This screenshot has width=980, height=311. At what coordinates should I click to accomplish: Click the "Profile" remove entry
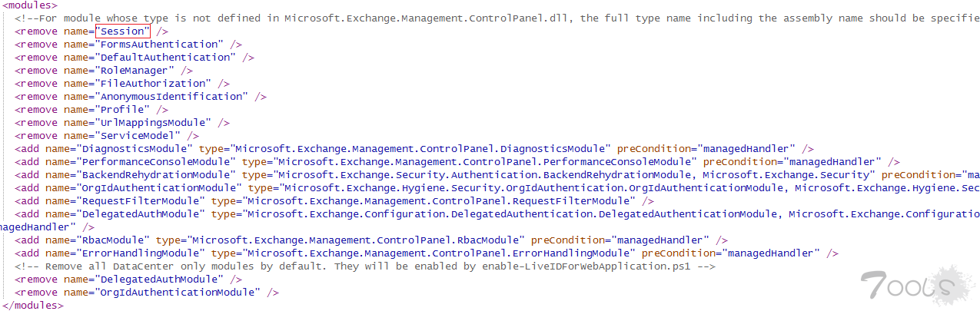point(122,110)
